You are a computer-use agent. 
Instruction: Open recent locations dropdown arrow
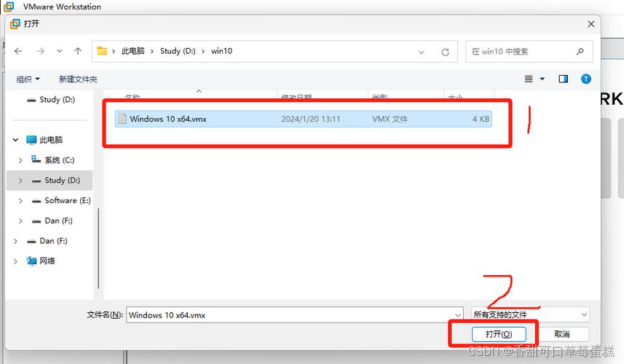pos(59,51)
